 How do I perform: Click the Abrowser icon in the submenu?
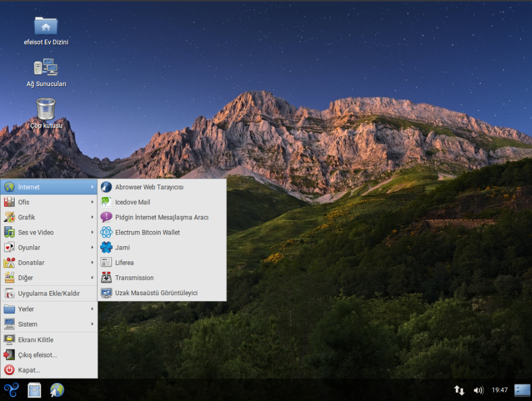[106, 187]
